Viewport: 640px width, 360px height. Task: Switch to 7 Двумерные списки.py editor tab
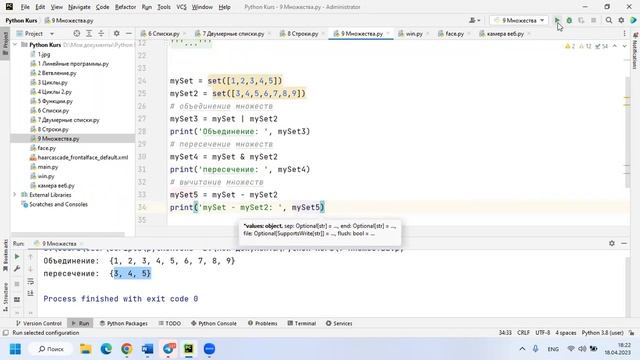click(x=232, y=33)
